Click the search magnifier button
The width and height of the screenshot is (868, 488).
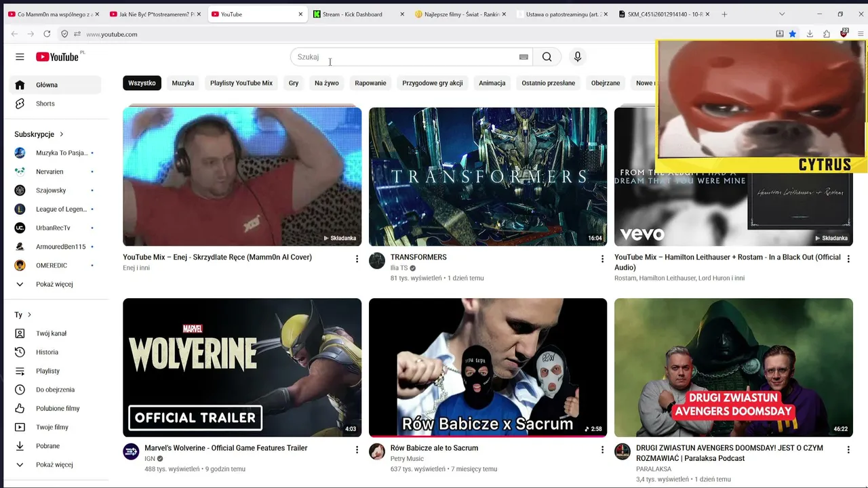tap(547, 57)
